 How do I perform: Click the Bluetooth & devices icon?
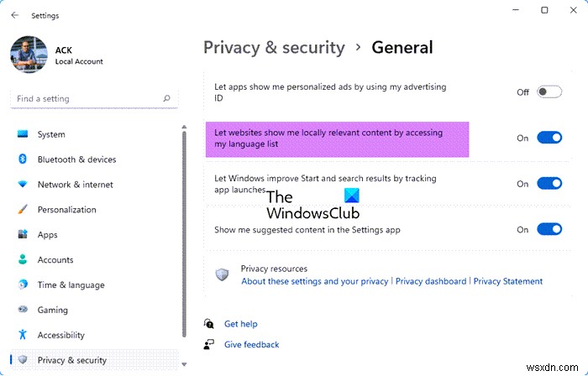coord(23,159)
